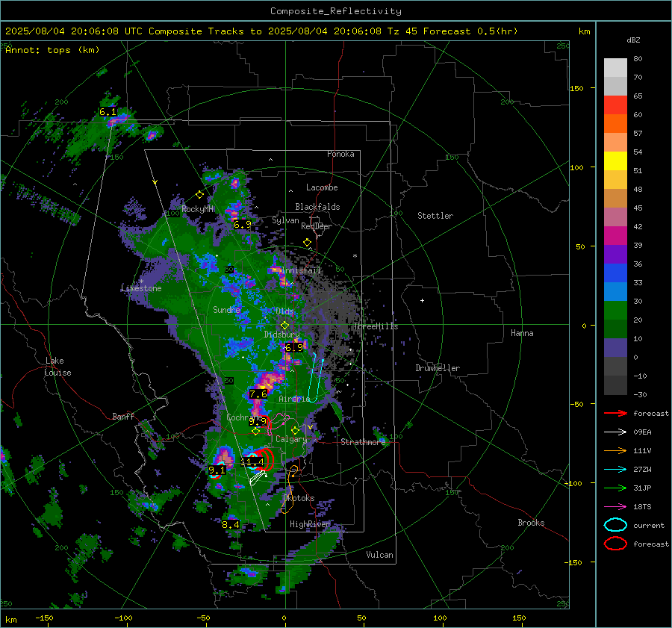This screenshot has height=628, width=672.
Task: Click the dBZ scale heading
Action: click(633, 40)
